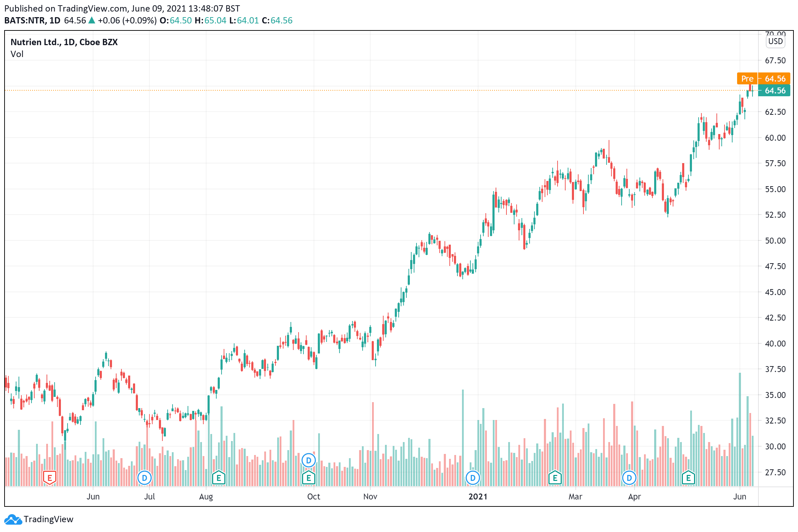The image size is (798, 532).
Task: Click the Nov label on time axis
Action: click(370, 497)
